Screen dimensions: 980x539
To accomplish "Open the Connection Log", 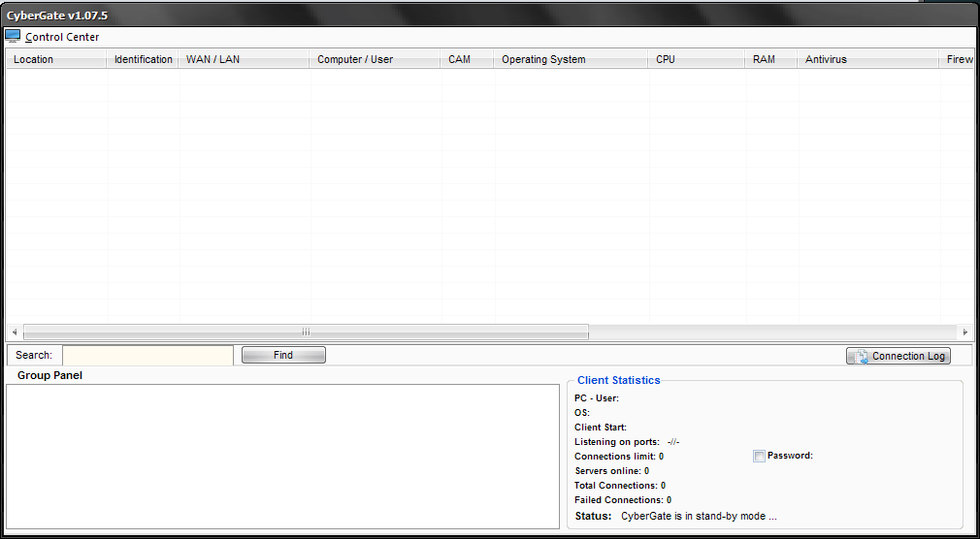I will [x=898, y=356].
